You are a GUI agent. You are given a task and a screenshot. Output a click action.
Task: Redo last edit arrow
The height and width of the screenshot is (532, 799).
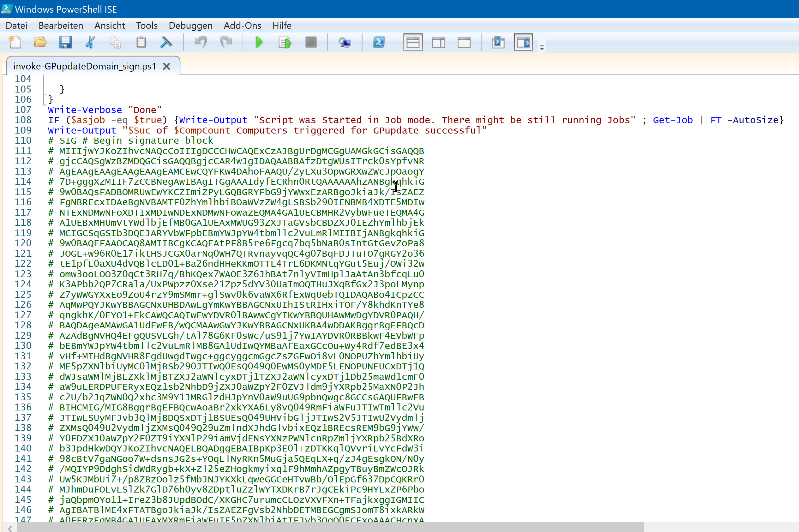click(x=226, y=42)
